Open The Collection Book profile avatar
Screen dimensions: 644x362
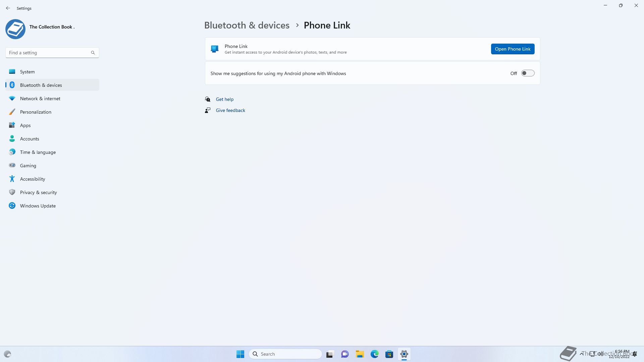pos(15,29)
